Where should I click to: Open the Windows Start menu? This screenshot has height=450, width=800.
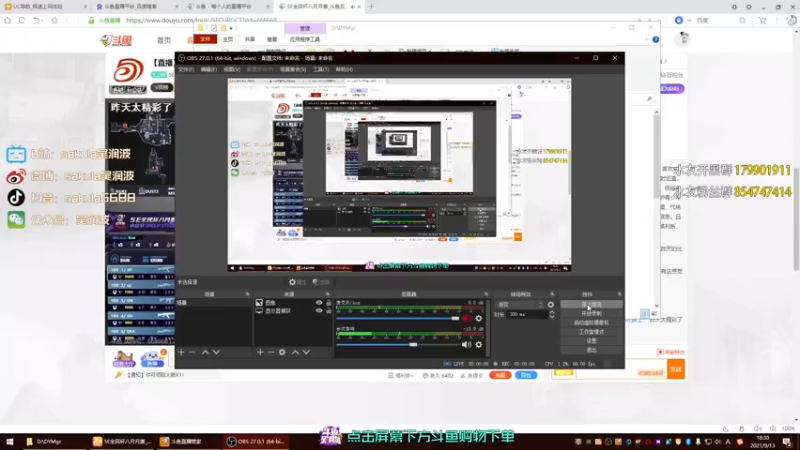click(9, 441)
